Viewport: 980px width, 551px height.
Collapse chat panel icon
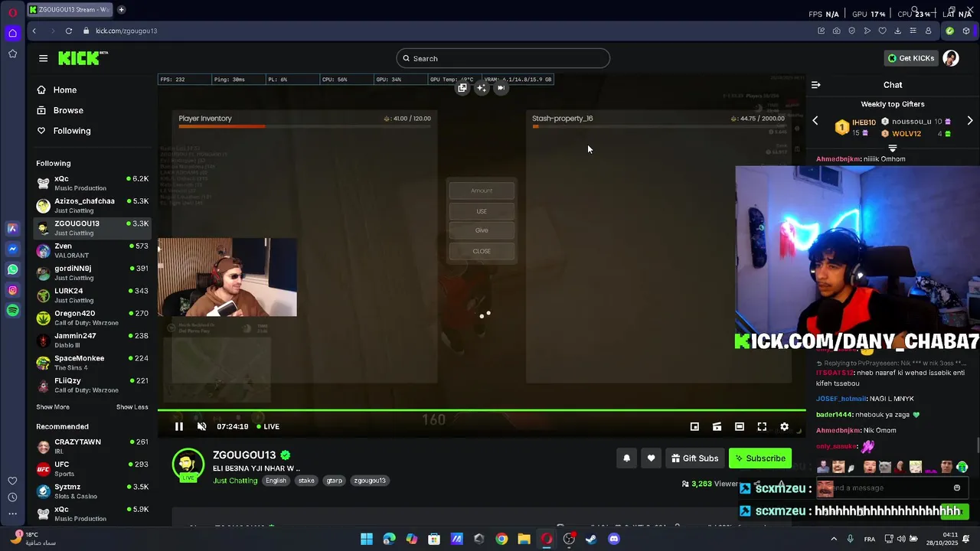click(x=816, y=85)
